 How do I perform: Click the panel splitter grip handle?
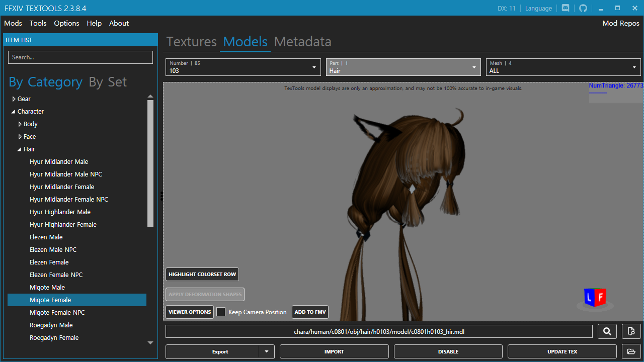[x=162, y=196]
